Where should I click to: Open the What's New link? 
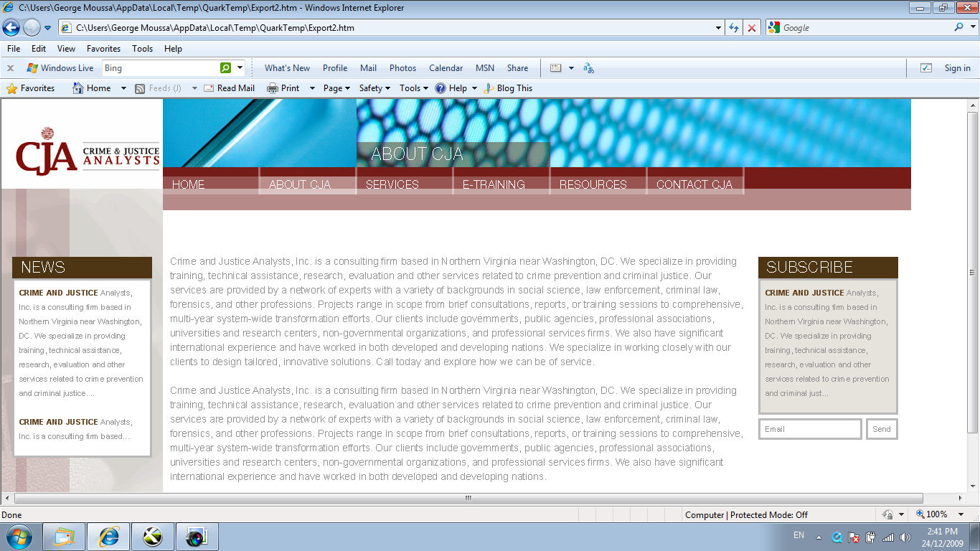coord(287,67)
